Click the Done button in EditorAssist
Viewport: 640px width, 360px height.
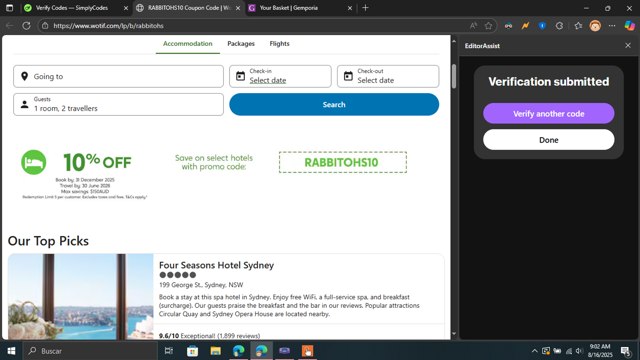[549, 140]
